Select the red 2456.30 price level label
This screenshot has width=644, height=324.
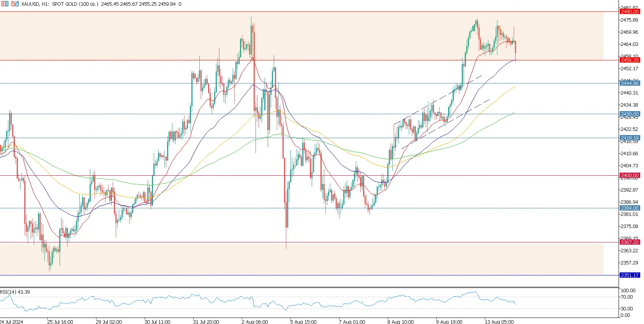pos(630,60)
